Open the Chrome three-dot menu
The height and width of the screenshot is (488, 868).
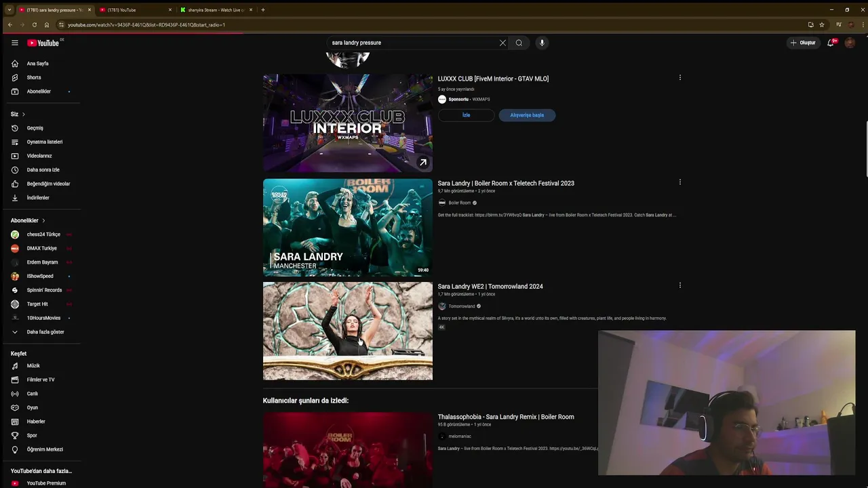[861, 24]
